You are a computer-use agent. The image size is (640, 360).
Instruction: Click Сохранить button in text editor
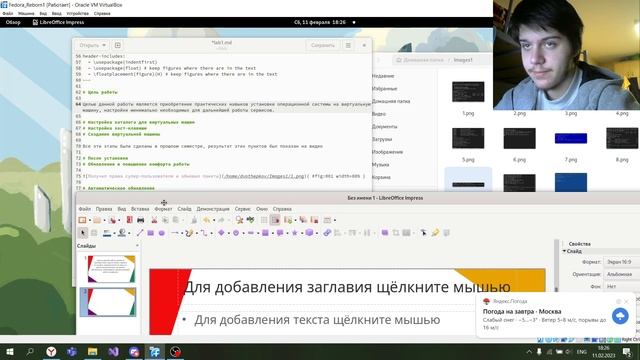coord(322,45)
